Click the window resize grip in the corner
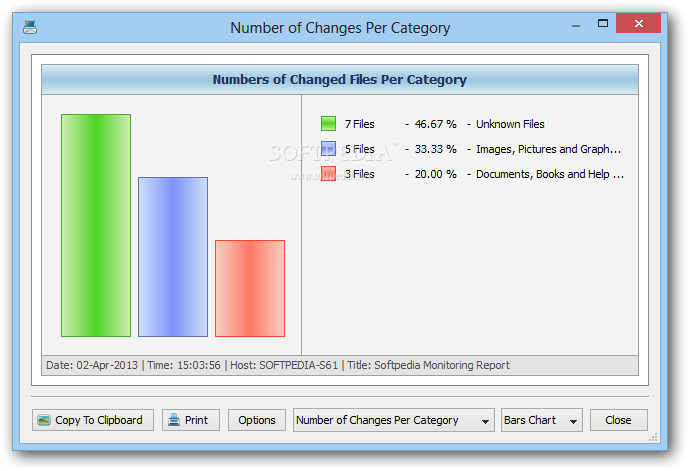 tap(653, 437)
